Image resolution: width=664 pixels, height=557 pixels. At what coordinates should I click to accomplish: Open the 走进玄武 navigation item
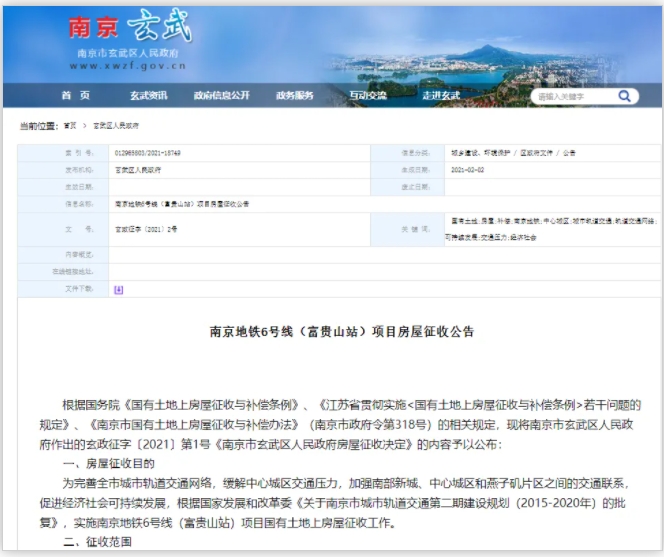[x=441, y=96]
